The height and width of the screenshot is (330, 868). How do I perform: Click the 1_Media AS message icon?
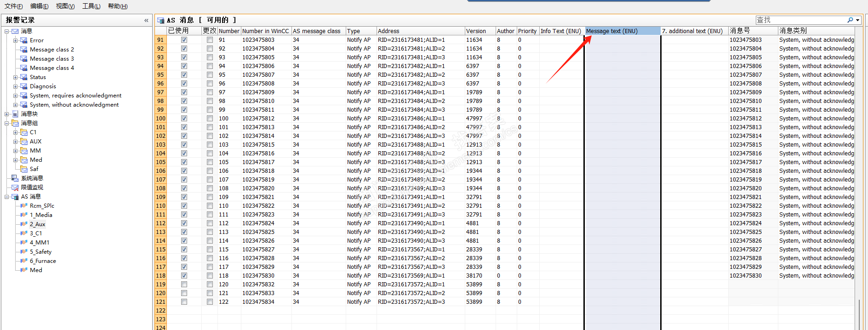tap(24, 215)
